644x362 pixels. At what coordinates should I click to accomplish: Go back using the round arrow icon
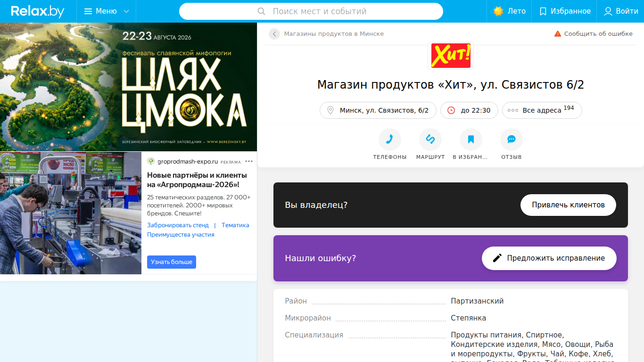click(x=274, y=34)
